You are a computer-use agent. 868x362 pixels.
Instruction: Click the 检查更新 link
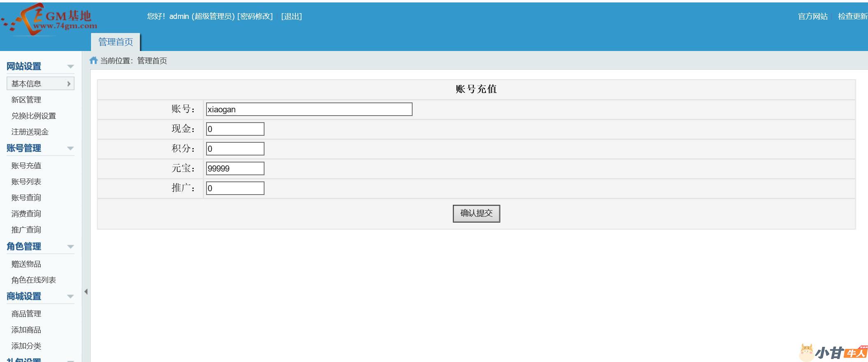pyautogui.click(x=852, y=16)
